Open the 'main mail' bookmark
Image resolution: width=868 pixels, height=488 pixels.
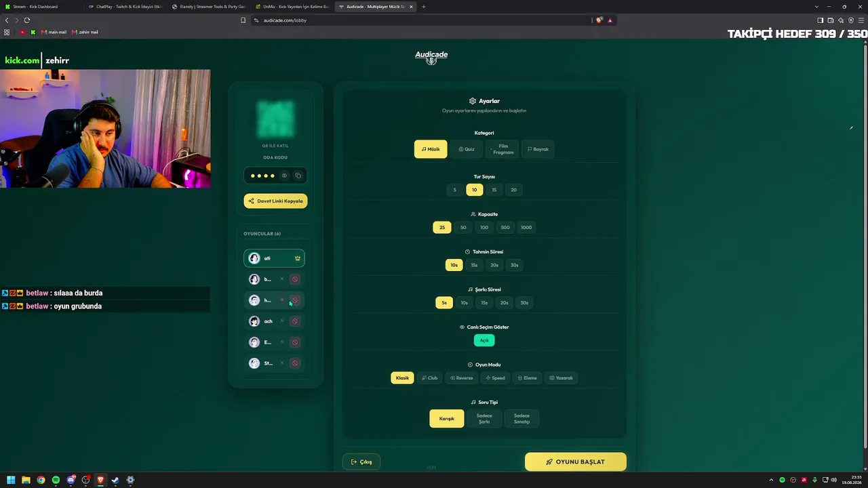54,32
